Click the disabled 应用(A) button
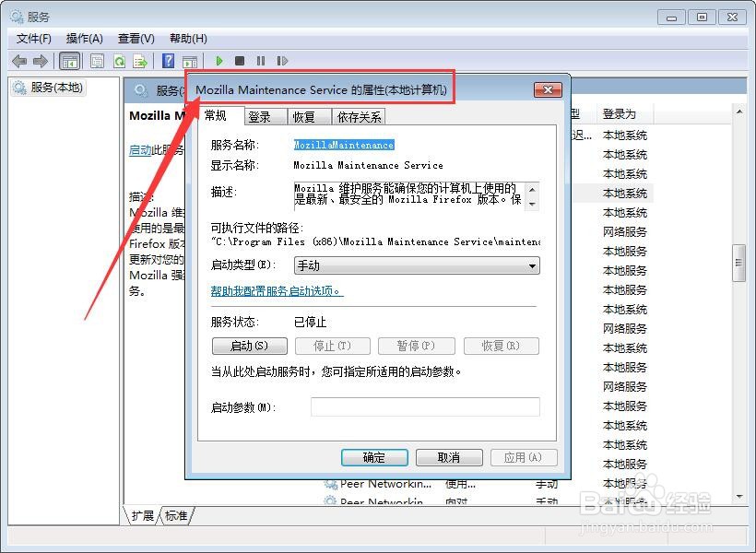The image size is (756, 553). (524, 457)
